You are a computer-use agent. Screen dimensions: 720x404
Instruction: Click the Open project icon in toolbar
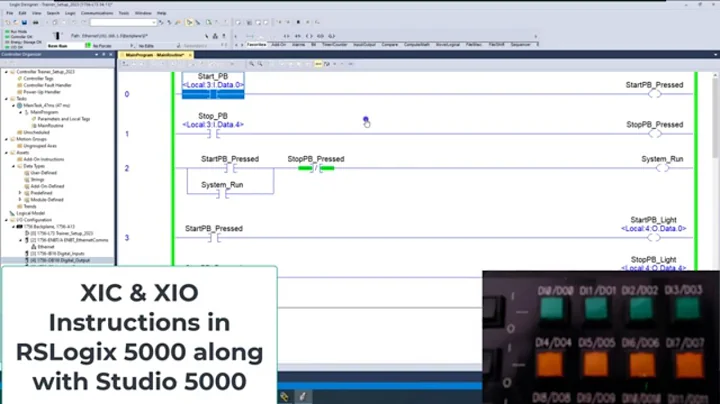tap(16, 22)
